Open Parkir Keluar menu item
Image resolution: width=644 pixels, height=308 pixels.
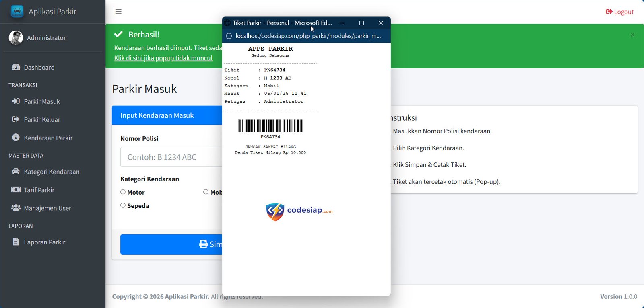pyautogui.click(x=53, y=119)
